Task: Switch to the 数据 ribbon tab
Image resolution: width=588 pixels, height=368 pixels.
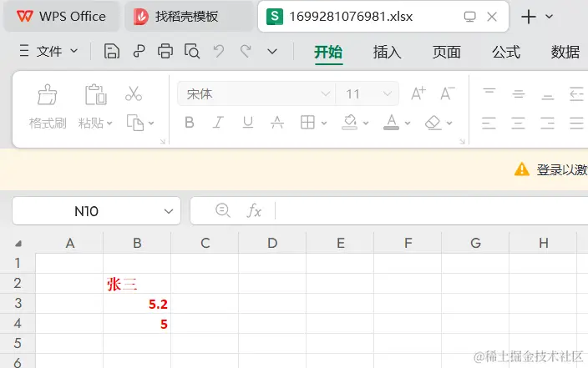Action: click(565, 52)
